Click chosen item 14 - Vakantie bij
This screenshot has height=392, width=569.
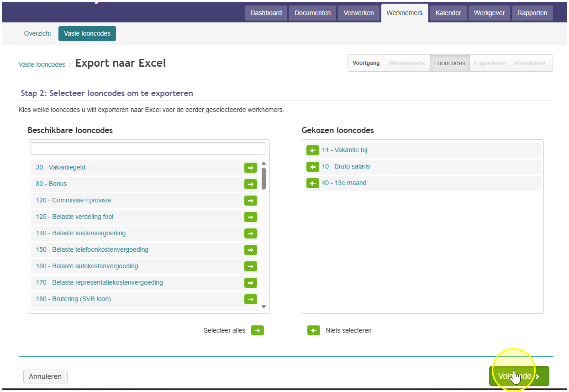[x=423, y=150]
